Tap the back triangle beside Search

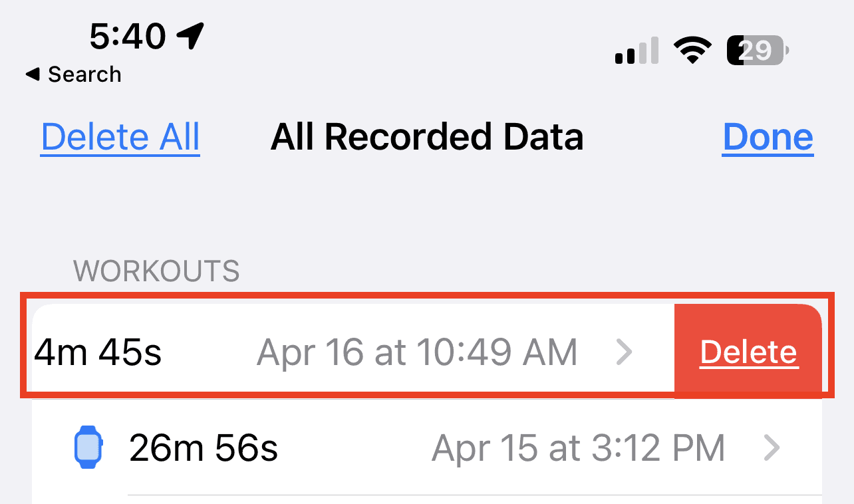(x=33, y=75)
